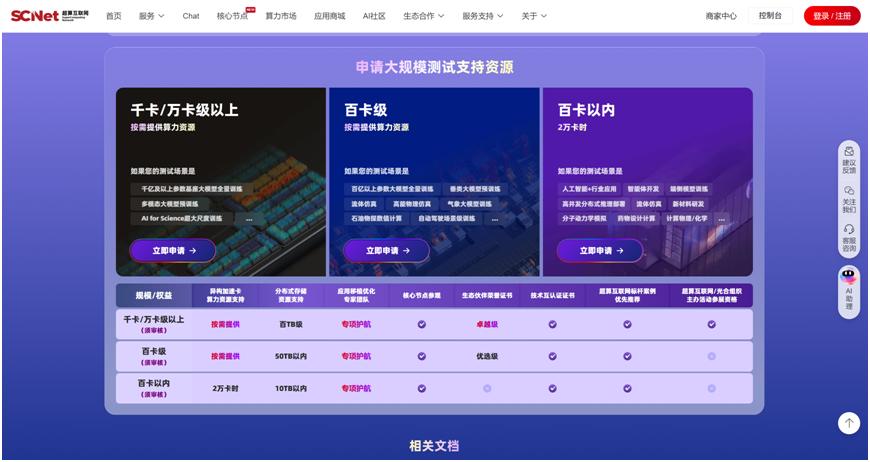Click the 技术互认证证书 checkmark in 百卡级 row
Image resolution: width=870 pixels, height=462 pixels.
552,356
